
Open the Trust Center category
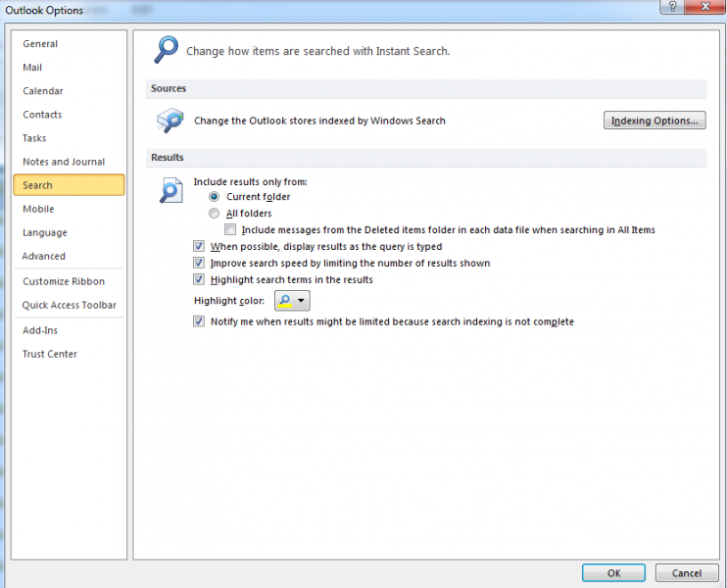[x=50, y=354]
